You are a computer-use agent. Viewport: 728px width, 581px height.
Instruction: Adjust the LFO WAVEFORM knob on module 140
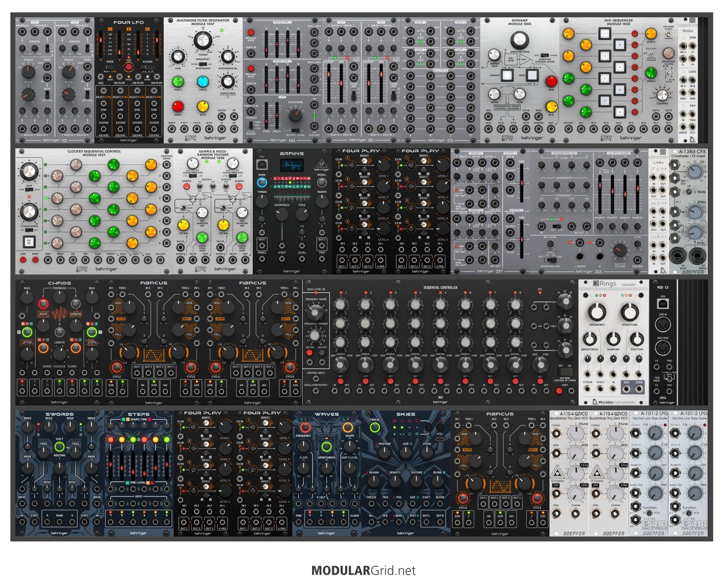295,115
